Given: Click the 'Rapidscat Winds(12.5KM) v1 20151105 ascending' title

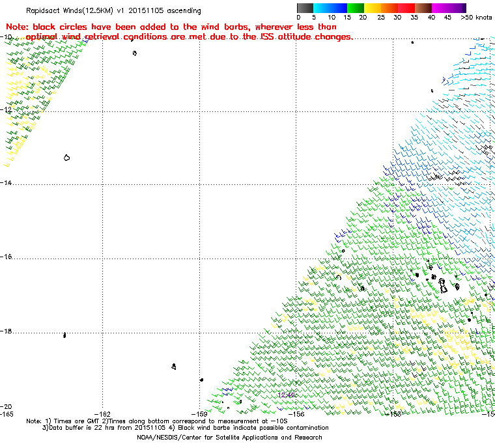Looking at the screenshot, I should 113,10.
